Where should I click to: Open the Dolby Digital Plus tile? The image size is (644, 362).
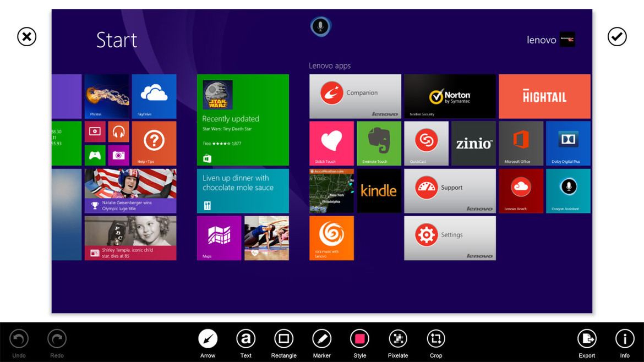pos(569,144)
